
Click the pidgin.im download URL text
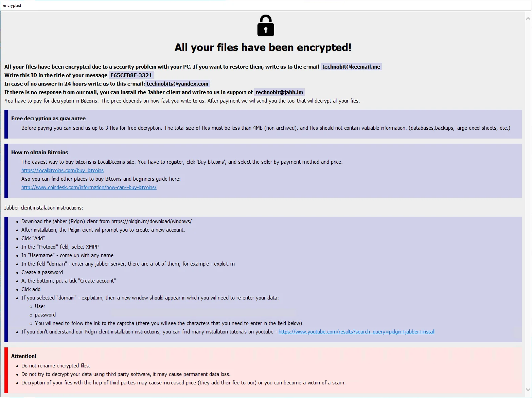(x=152, y=221)
